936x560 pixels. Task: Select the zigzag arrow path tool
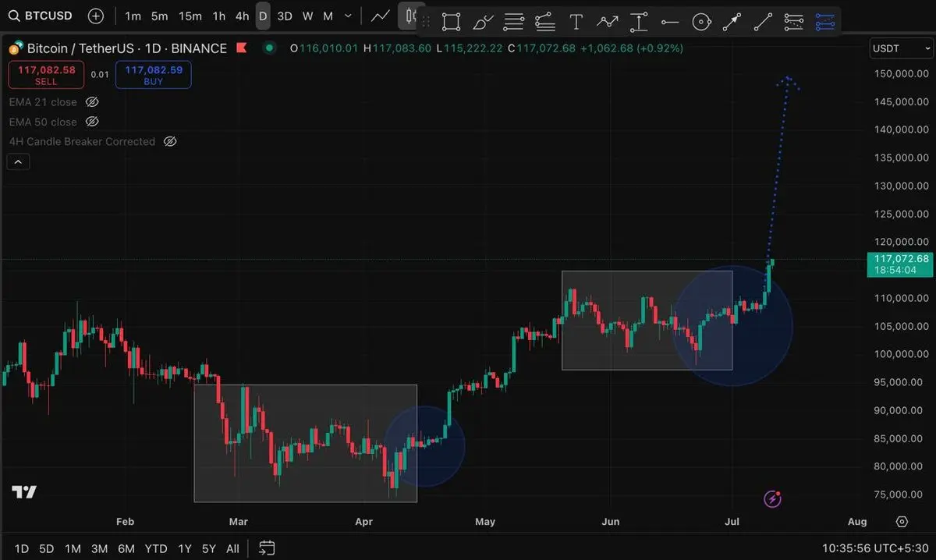608,23
